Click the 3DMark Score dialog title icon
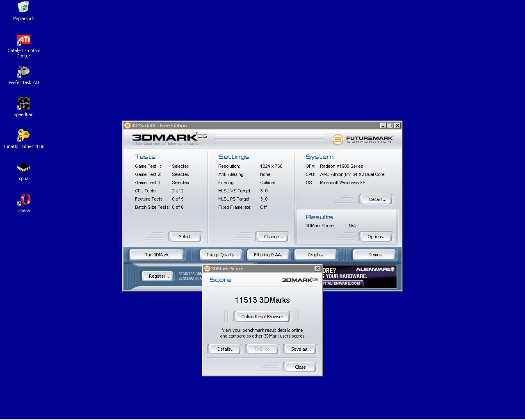 (x=207, y=269)
